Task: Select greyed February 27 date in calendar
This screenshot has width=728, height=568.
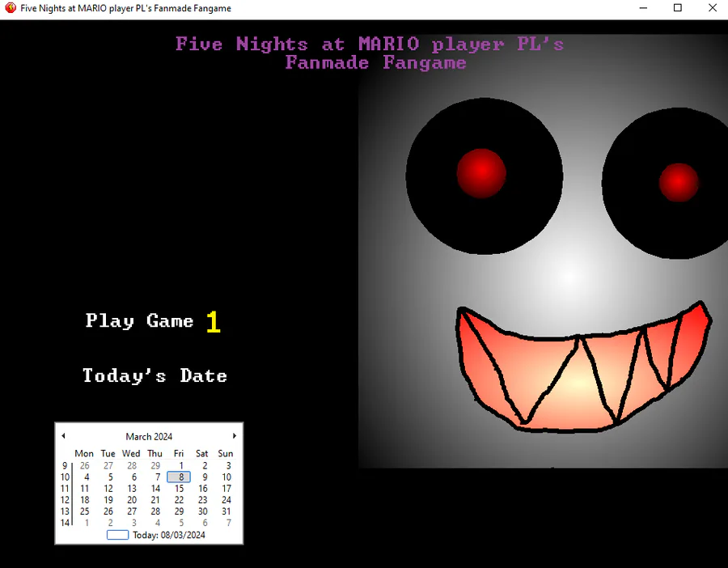Action: pos(108,465)
